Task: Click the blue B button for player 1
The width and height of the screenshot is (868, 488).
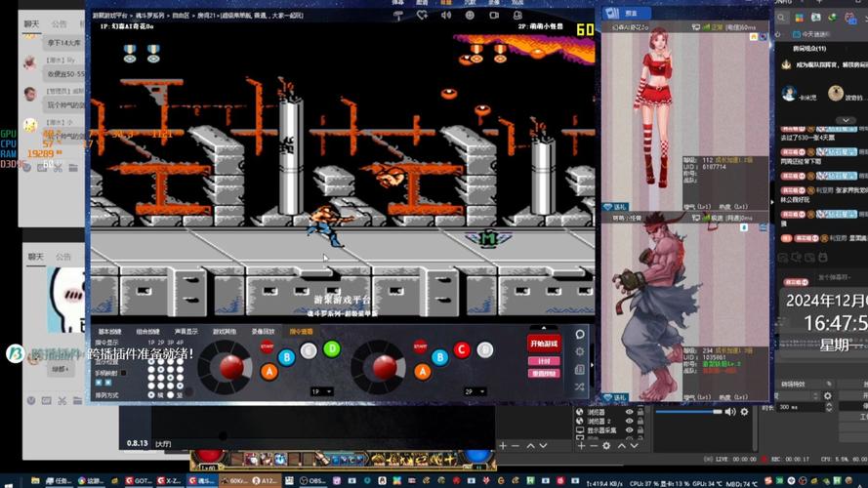Action: 287,357
